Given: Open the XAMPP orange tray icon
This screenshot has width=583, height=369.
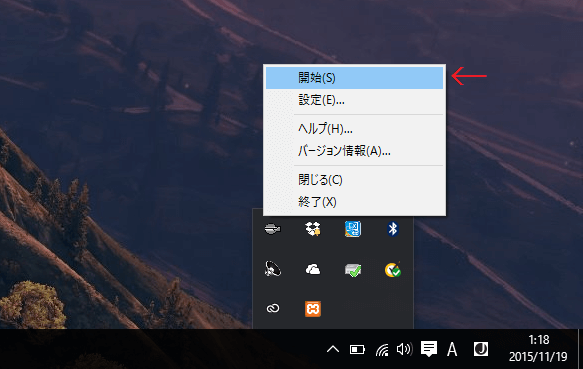Looking at the screenshot, I should point(313,309).
